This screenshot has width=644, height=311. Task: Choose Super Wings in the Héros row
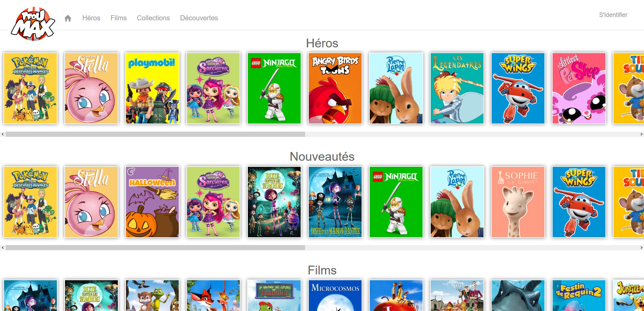pos(518,88)
